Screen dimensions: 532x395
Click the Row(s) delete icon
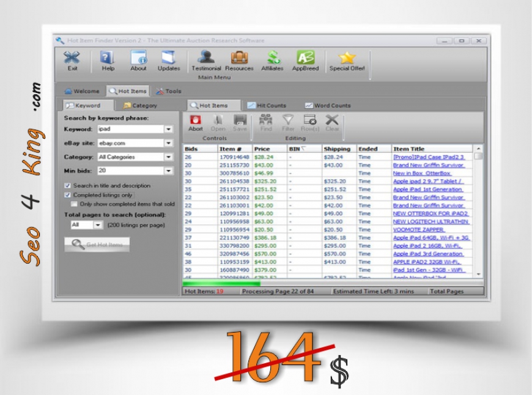[310, 120]
